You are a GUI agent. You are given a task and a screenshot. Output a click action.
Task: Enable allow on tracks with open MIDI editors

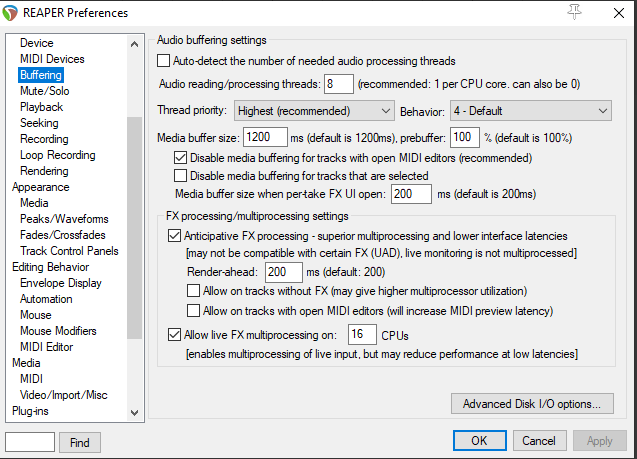coord(193,311)
